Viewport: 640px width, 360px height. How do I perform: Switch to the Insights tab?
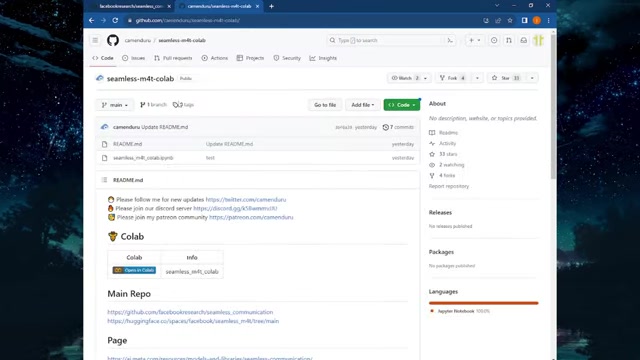tap(323, 58)
